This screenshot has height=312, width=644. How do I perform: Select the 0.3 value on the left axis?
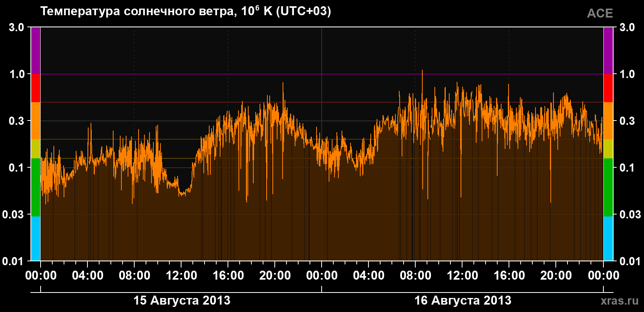tap(17, 121)
